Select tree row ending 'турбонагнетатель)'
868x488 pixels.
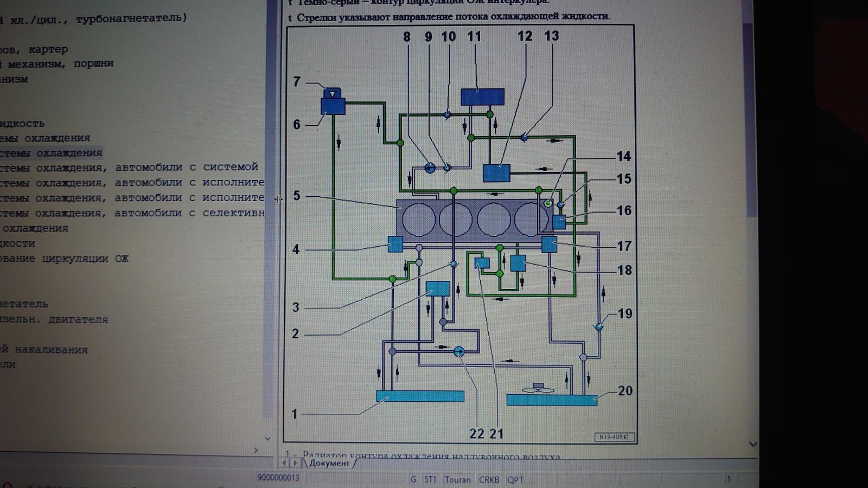click(x=93, y=18)
